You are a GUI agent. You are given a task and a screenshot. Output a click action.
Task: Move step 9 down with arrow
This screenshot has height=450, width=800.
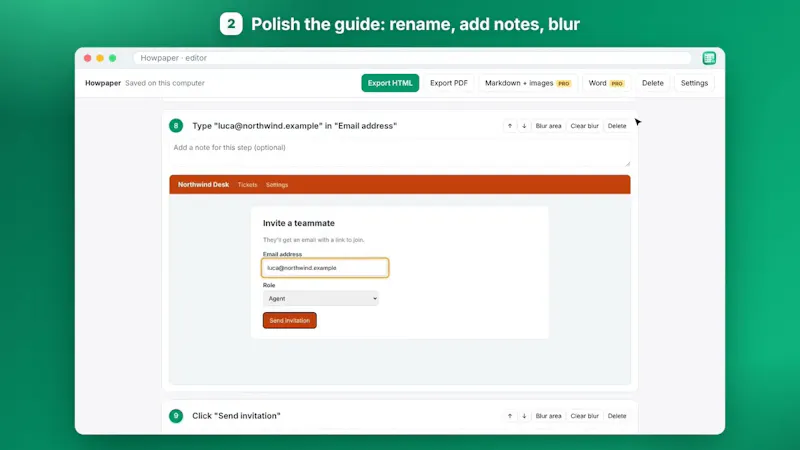point(524,416)
